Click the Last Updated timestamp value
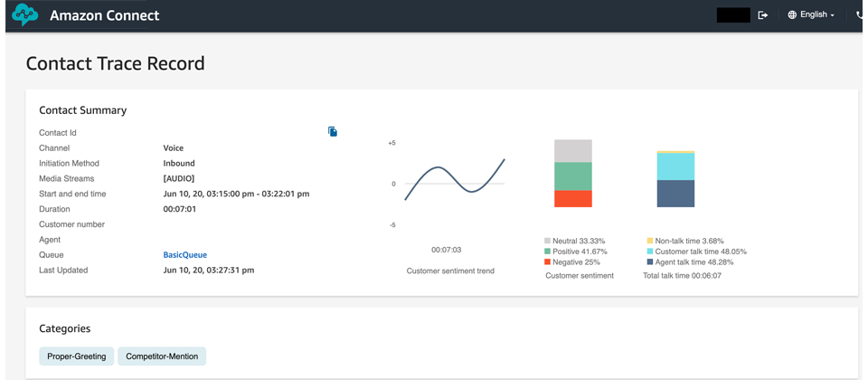This screenshot has width=868, height=380. pyautogui.click(x=209, y=271)
